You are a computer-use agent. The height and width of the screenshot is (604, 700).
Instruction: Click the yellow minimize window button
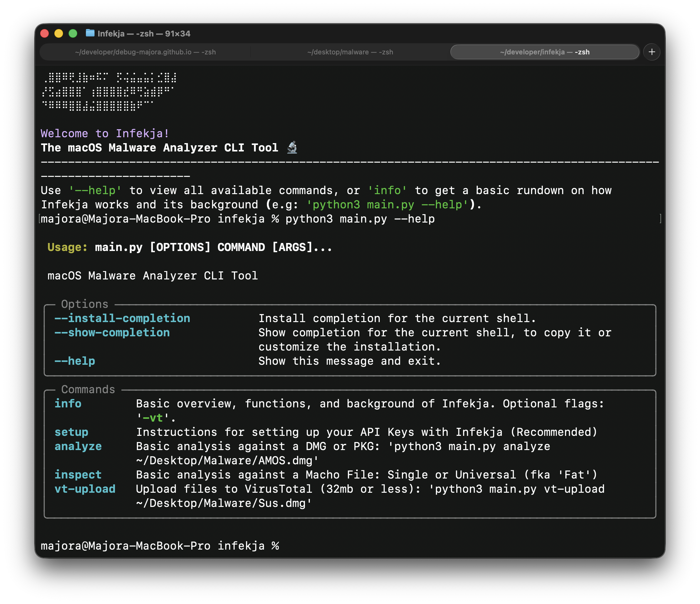[x=59, y=33]
